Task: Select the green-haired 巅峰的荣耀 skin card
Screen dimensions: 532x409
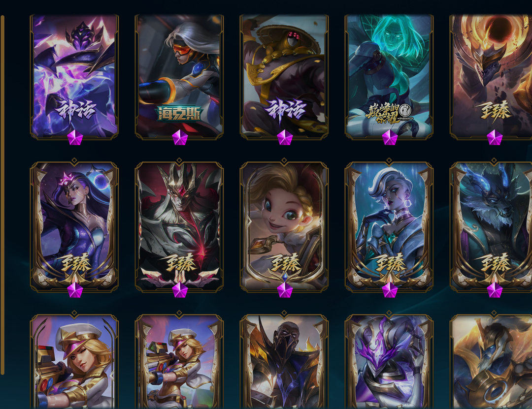Action: pos(389,77)
